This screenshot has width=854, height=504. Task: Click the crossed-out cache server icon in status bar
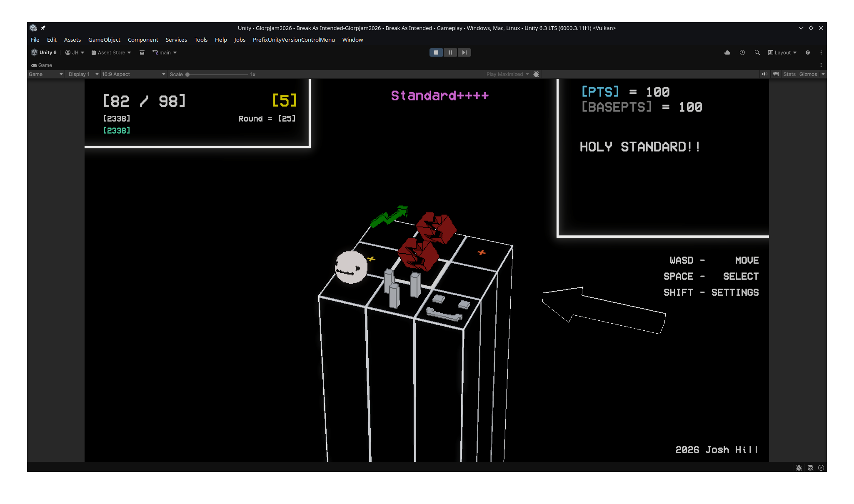pos(810,468)
